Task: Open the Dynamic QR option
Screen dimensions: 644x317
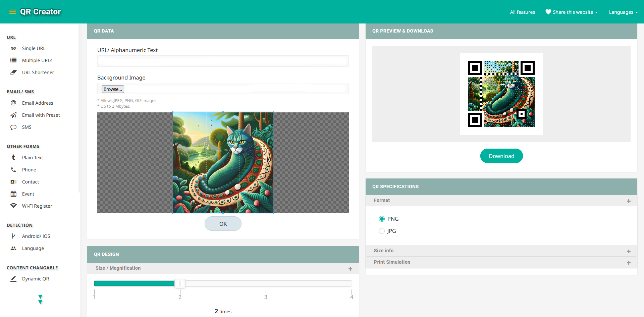Action: 36,279
